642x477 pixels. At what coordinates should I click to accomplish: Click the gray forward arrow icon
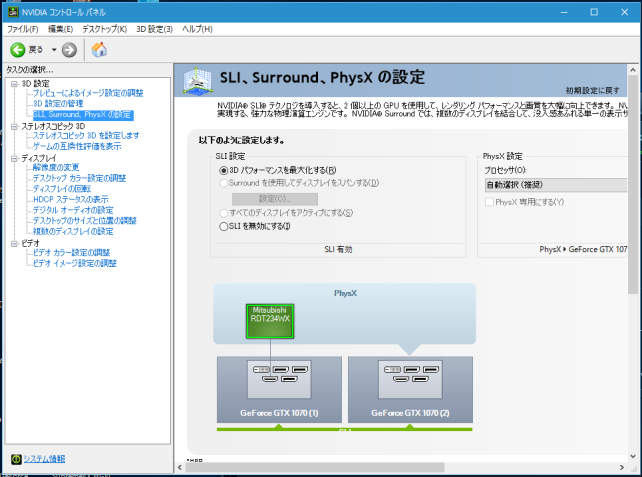(69, 50)
